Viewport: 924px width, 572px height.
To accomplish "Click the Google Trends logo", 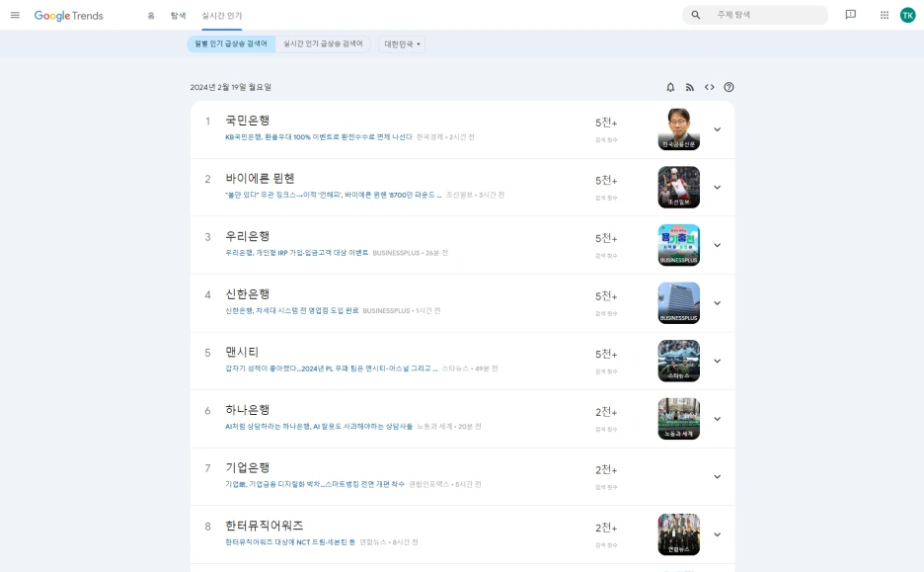I will point(67,15).
